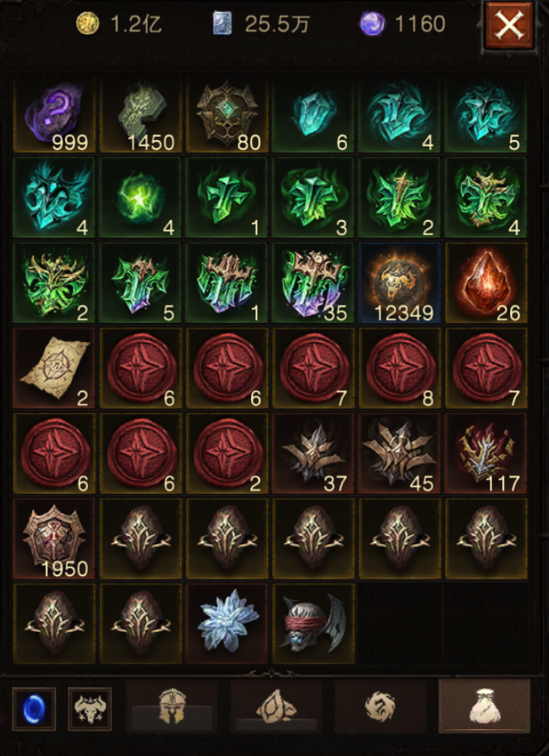Click the parchment scroll item with 2
The image size is (549, 756).
pos(55,368)
